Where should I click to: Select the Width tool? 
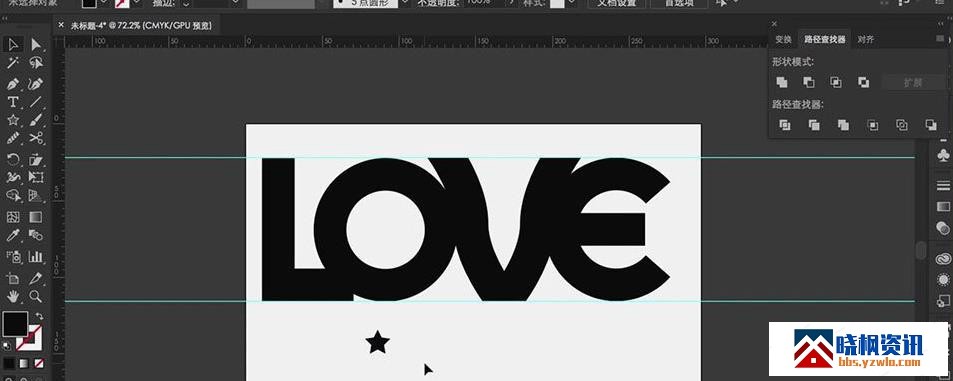coord(13,177)
